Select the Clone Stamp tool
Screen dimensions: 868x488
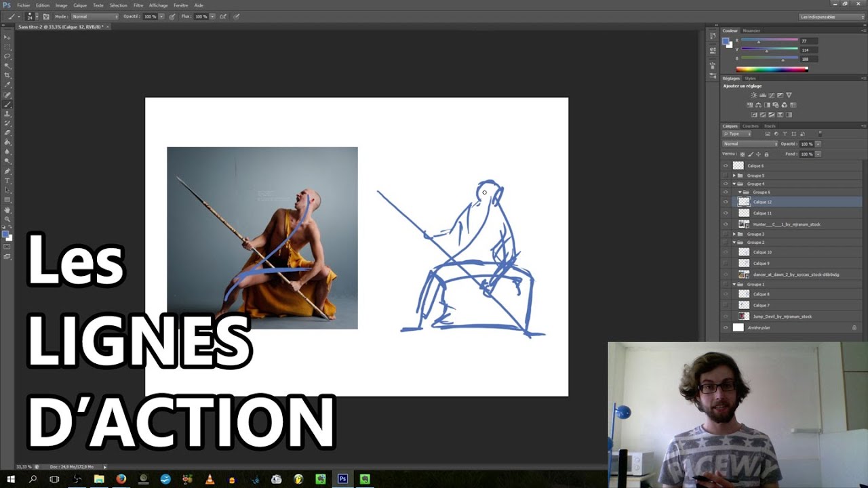click(x=7, y=114)
